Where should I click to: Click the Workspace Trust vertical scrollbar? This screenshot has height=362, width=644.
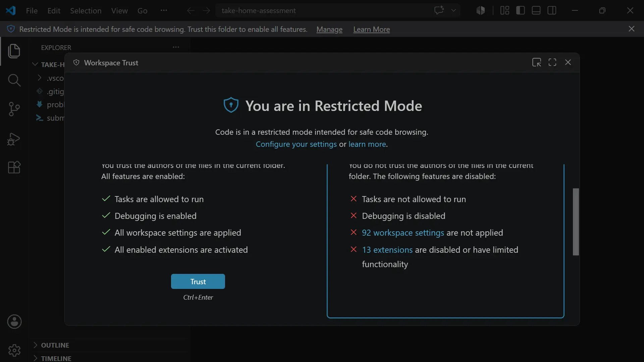[x=576, y=222]
